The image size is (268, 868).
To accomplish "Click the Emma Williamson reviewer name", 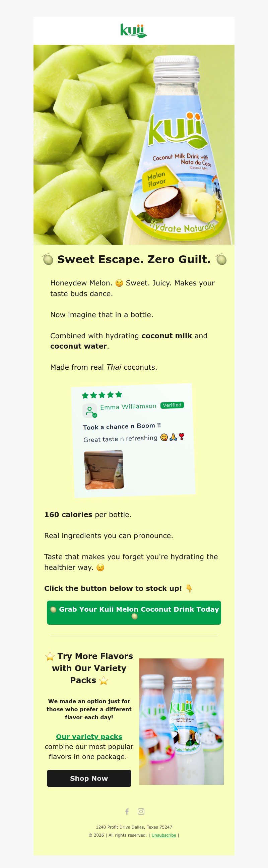I will tap(128, 407).
